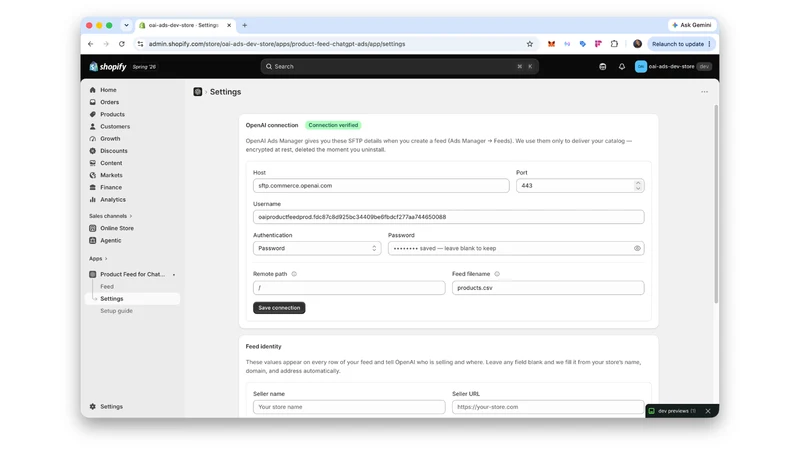Open the tab search dropdown arrow

point(126,25)
